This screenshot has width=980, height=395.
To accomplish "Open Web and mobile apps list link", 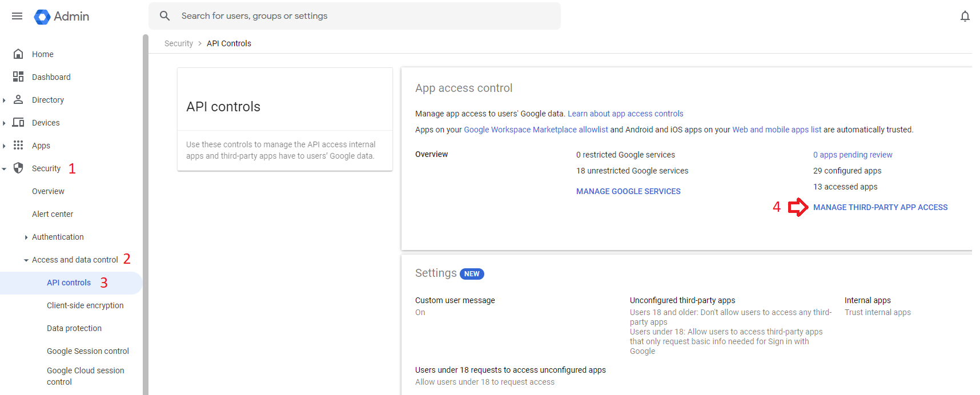I will [x=777, y=130].
